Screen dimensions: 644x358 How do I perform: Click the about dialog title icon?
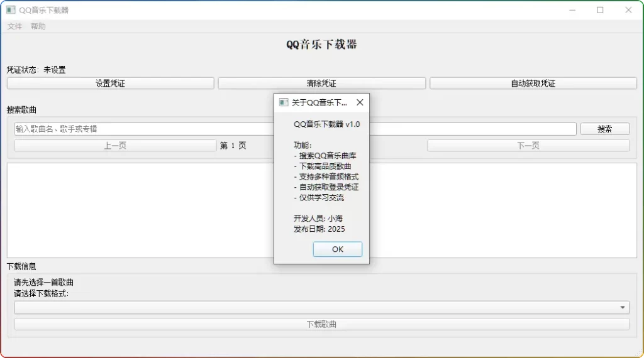coord(284,102)
